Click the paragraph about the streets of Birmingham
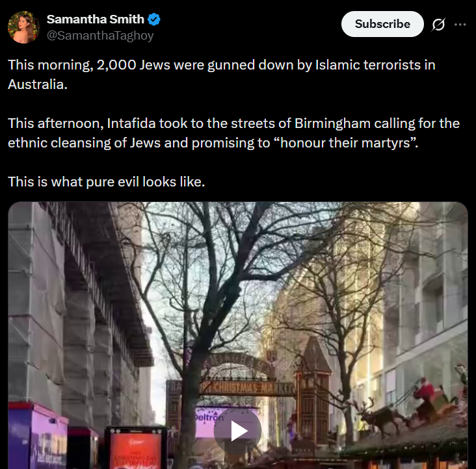The image size is (476, 469). pos(233,133)
